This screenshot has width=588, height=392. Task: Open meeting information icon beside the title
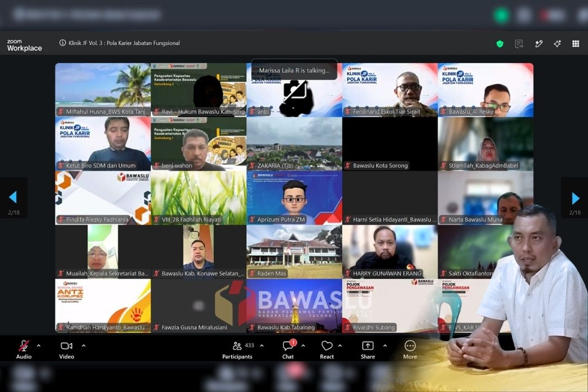click(x=63, y=43)
